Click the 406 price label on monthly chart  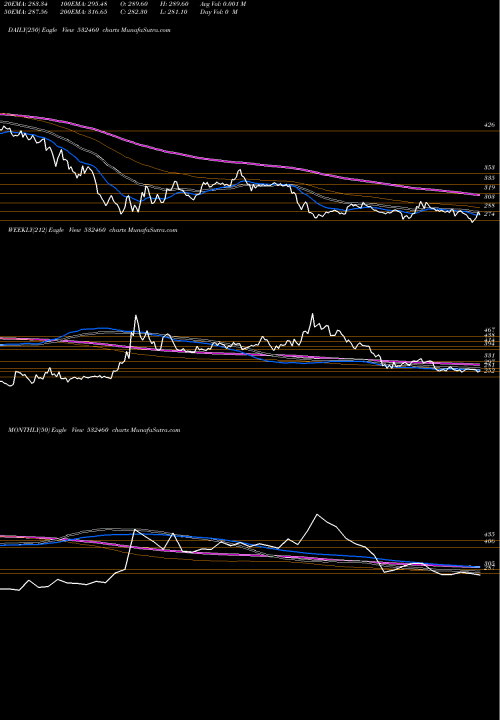click(x=489, y=541)
